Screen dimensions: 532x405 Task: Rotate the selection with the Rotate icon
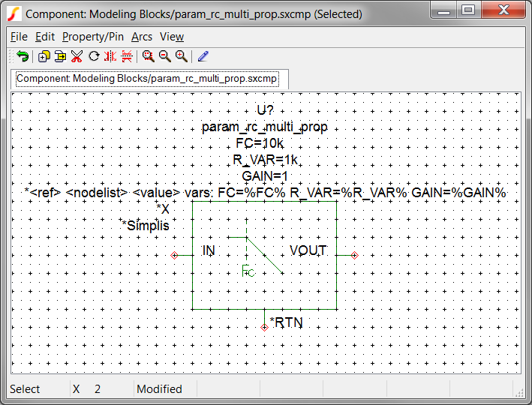94,56
